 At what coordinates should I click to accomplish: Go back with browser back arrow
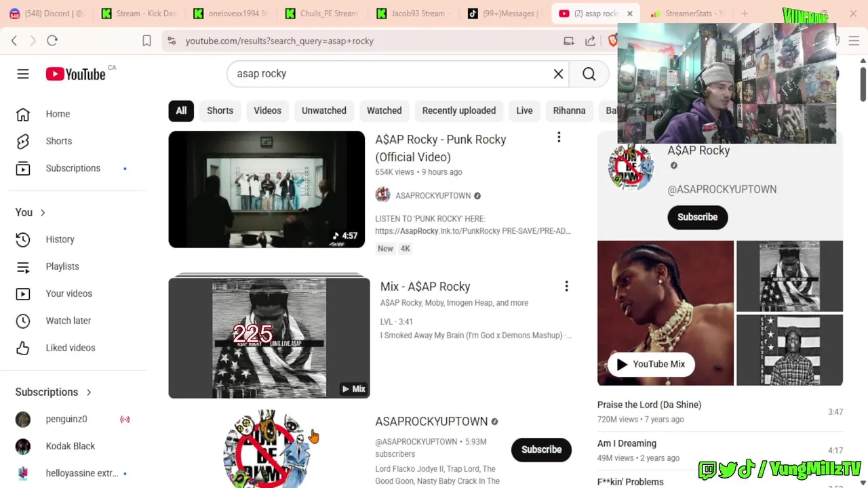(14, 41)
